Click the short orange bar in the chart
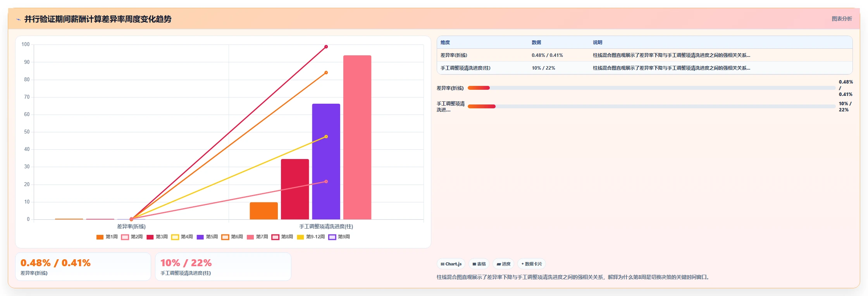This screenshot has width=868, height=296. pos(263,211)
